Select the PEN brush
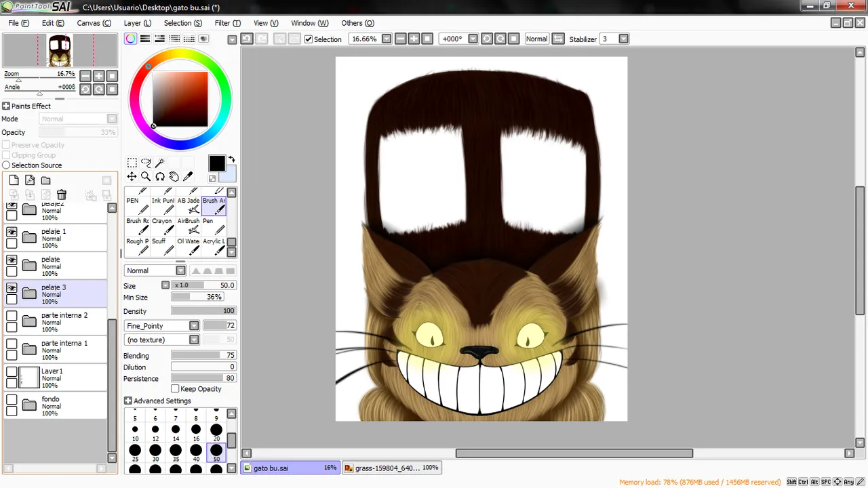This screenshot has width=868, height=488. pyautogui.click(x=137, y=205)
